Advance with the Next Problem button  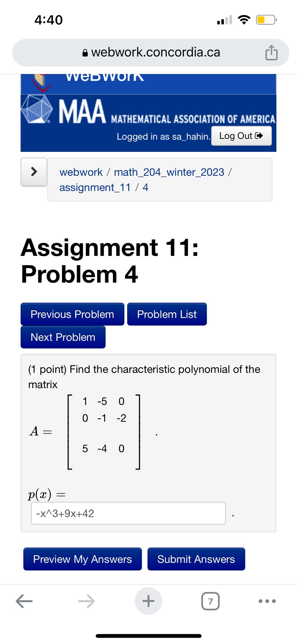[x=62, y=337]
